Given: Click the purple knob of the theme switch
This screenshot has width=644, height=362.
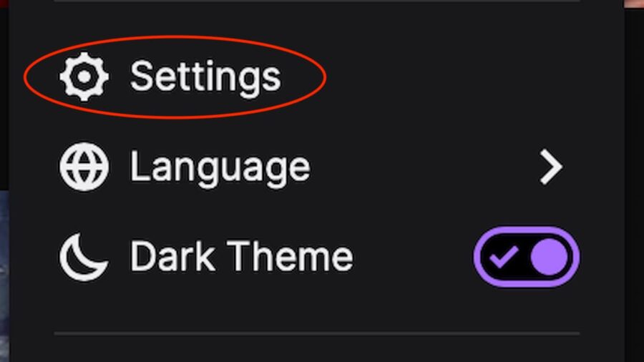Looking at the screenshot, I should pos(549,257).
